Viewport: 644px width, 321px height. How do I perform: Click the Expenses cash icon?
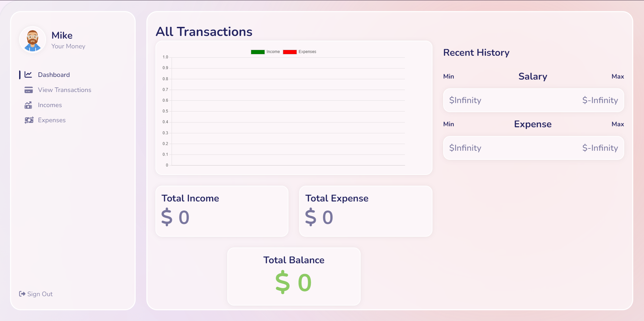[29, 120]
